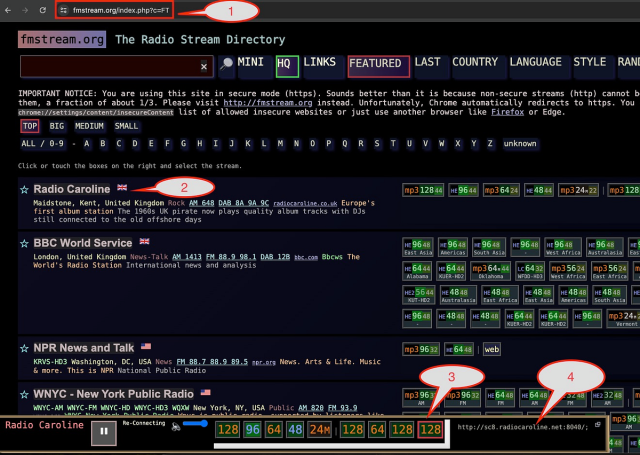Pause the Radio Caroline player
The image size is (640, 455).
104,432
